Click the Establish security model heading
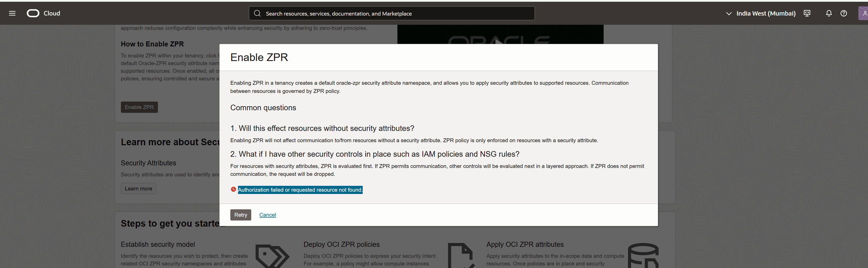This screenshot has width=868, height=268. tap(158, 245)
